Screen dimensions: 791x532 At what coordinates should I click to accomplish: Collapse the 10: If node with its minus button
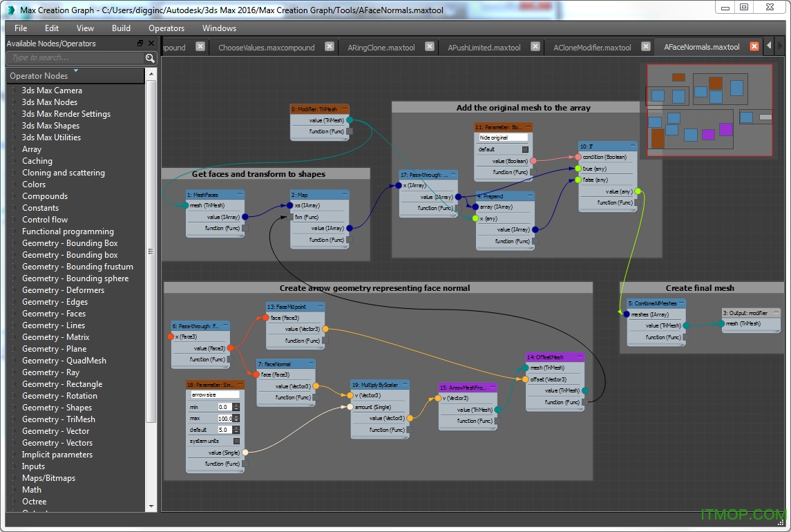pos(633,145)
